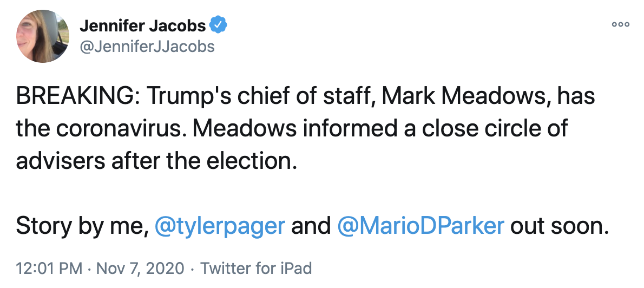Open the @JenniferJJacobs handle link
The width and height of the screenshot is (644, 288).
coord(147,47)
